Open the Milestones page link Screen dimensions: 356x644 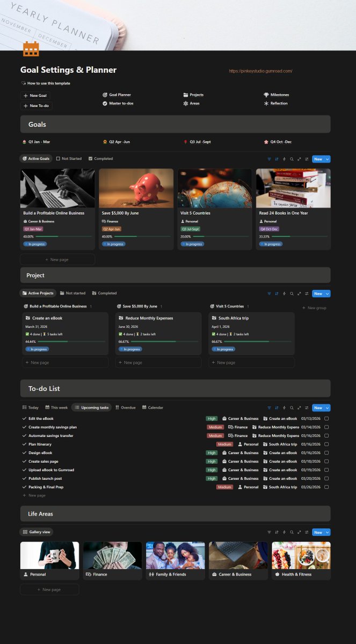coord(277,95)
